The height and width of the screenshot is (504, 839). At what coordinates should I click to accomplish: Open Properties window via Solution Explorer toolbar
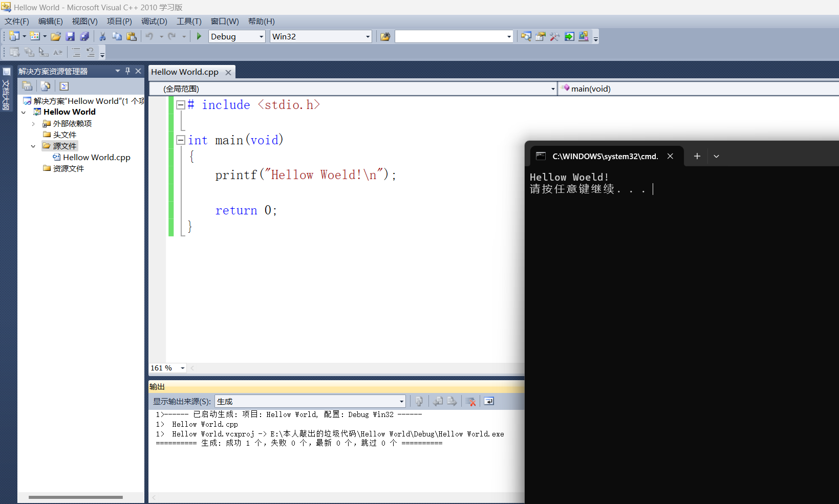(x=64, y=86)
